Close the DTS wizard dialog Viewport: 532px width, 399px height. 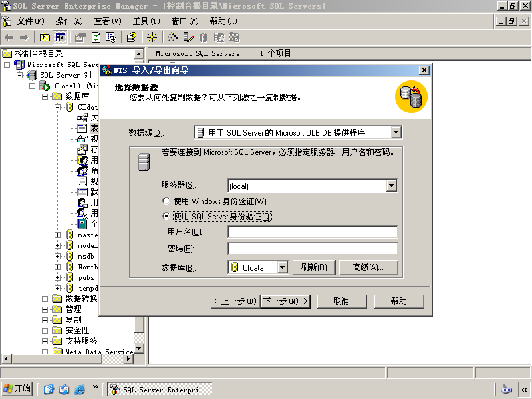pyautogui.click(x=424, y=70)
